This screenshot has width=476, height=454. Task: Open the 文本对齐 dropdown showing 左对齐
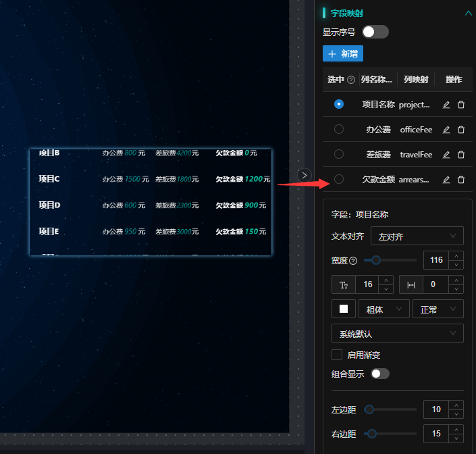417,236
